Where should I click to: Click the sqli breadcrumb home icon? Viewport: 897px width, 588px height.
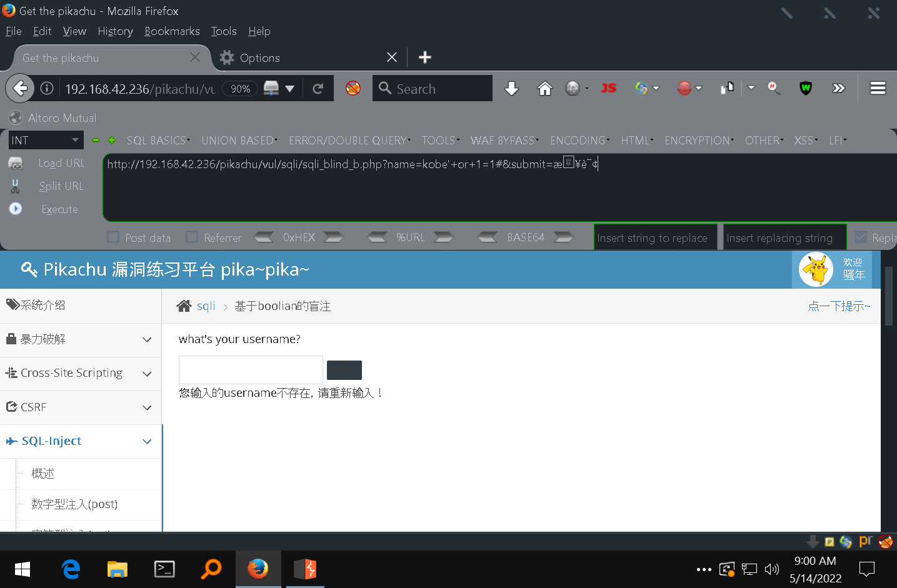(x=184, y=306)
